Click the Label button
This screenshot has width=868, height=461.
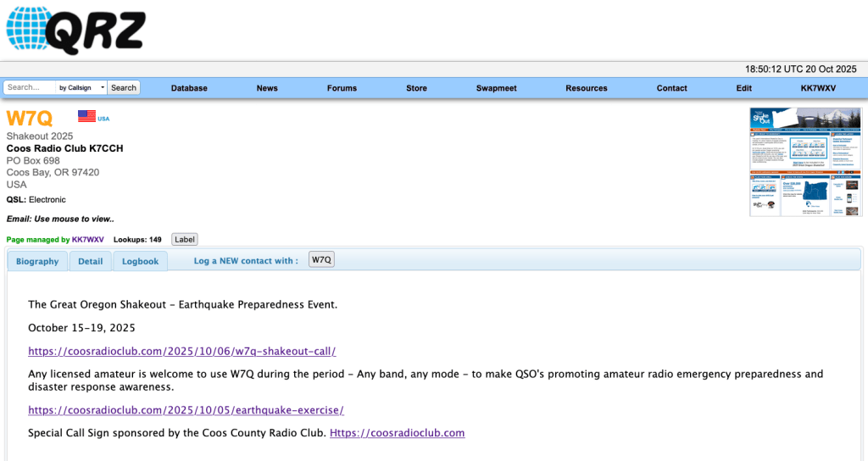(x=184, y=240)
